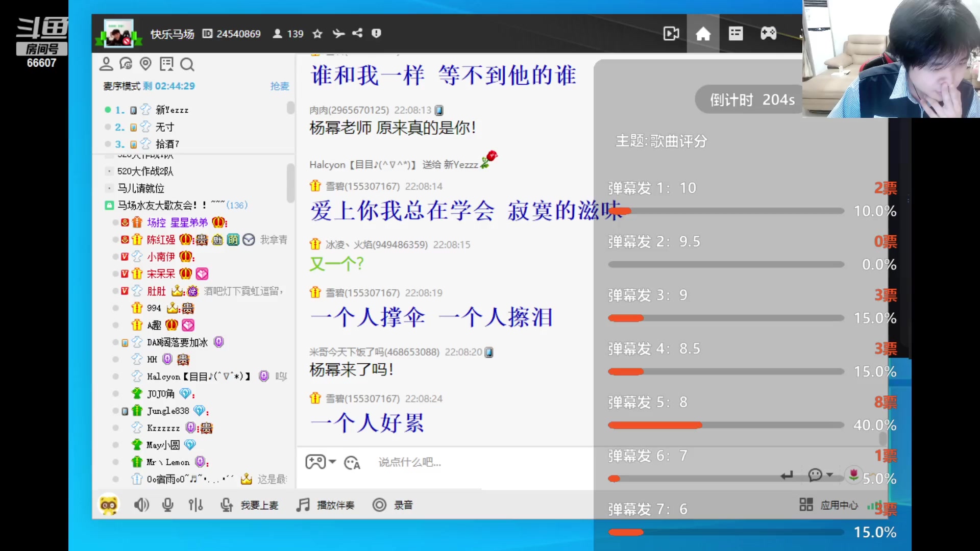Start recording with 录音 button
The height and width of the screenshot is (551, 980).
coord(393,505)
